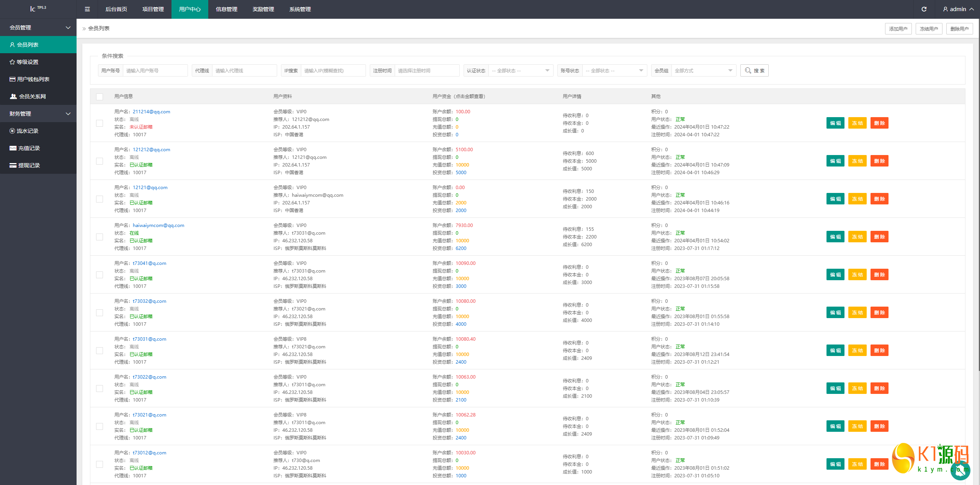Click the refresh icon in top bar

pyautogui.click(x=924, y=9)
